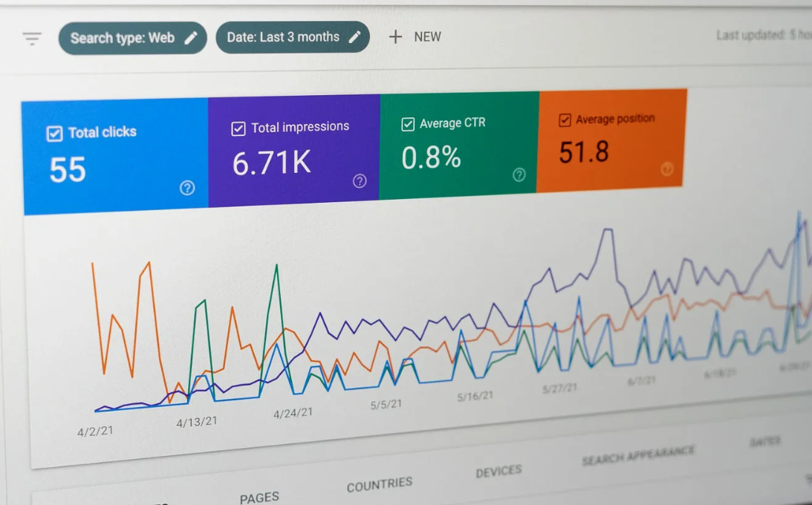
Task: Toggle the Total impressions checkbox
Action: click(x=238, y=128)
